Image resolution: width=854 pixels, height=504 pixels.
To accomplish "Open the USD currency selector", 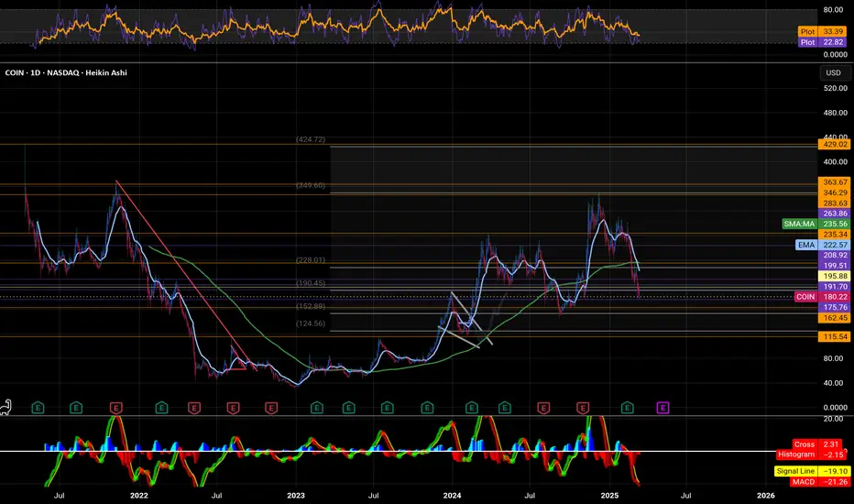I will (833, 72).
